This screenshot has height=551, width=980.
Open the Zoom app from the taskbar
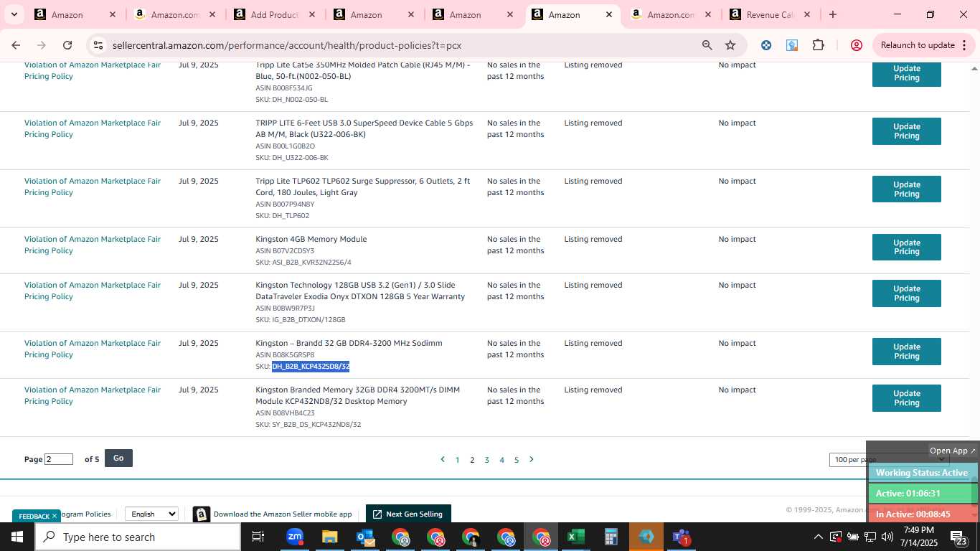(x=295, y=537)
